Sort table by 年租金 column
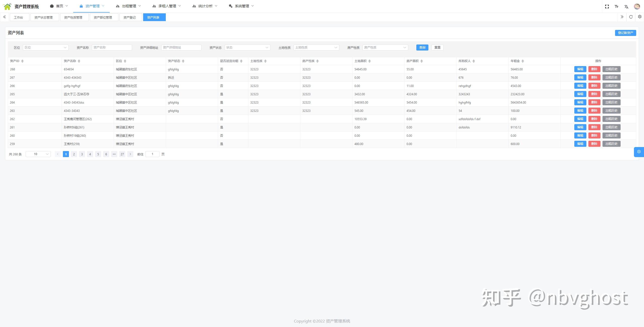 (522, 61)
